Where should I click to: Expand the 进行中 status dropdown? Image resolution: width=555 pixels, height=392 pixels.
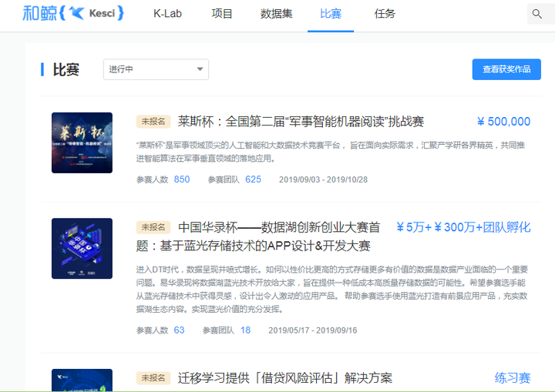tap(156, 69)
